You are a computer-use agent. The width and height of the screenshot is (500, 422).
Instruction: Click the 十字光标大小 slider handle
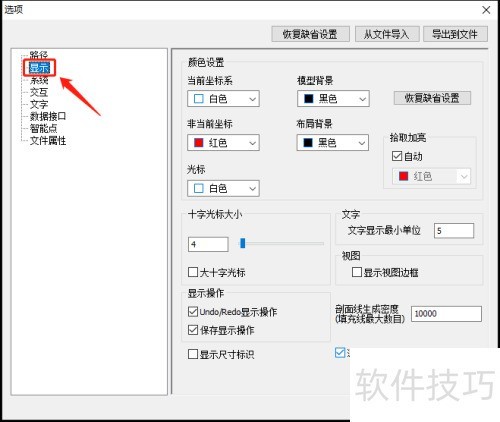click(x=243, y=243)
